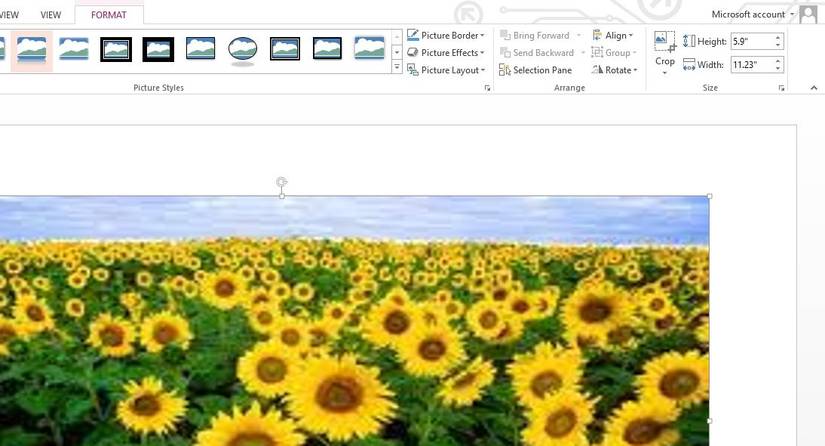Screen dimensions: 825x446
Task: Expand the Bring Forward arrow
Action: tap(579, 35)
